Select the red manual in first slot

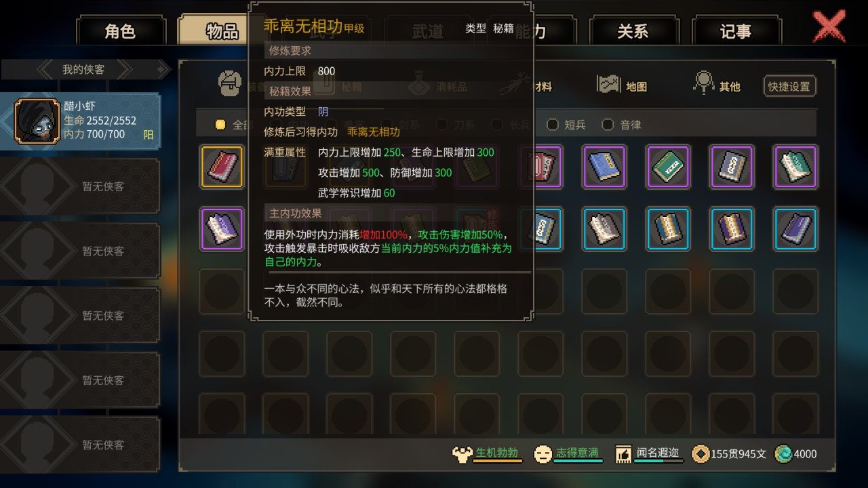pyautogui.click(x=222, y=166)
